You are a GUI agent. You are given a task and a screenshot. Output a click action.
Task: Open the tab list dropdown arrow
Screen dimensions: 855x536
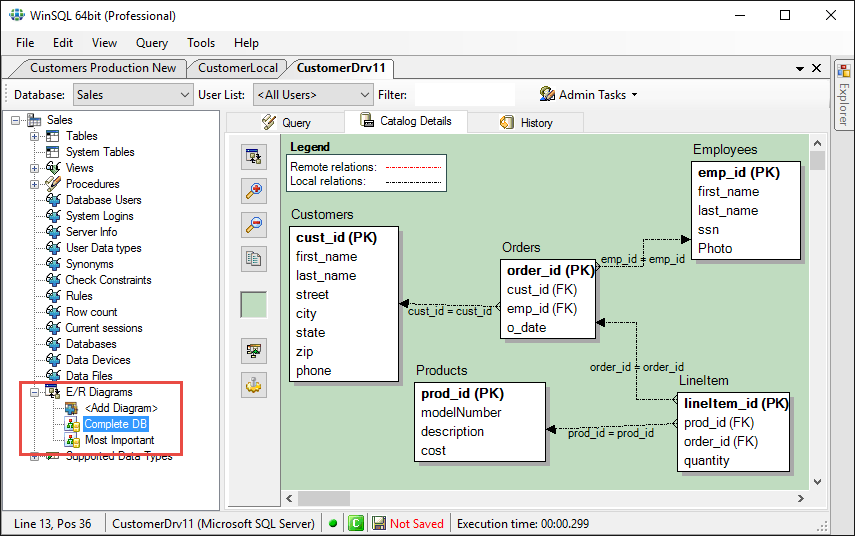click(800, 69)
